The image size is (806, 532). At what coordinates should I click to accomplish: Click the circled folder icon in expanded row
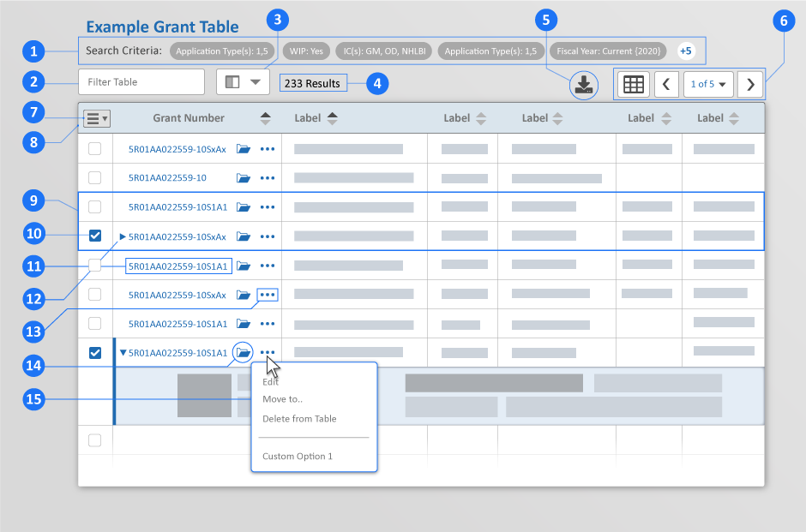tap(244, 352)
